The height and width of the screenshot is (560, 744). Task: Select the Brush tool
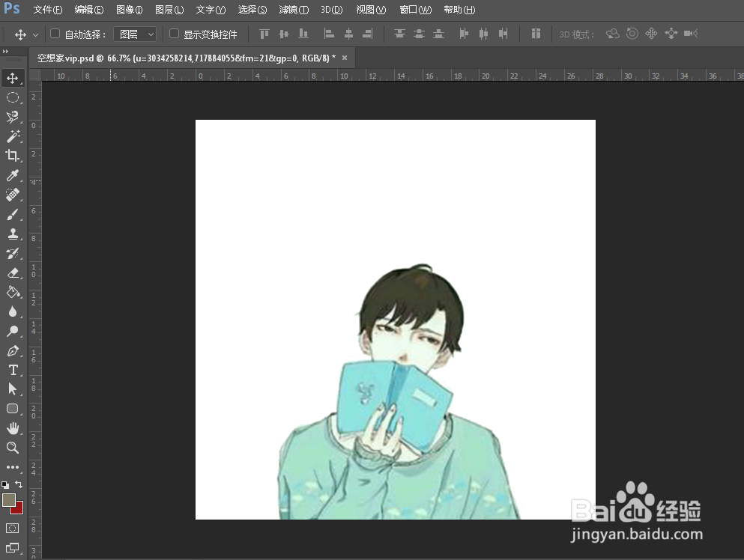pyautogui.click(x=13, y=214)
